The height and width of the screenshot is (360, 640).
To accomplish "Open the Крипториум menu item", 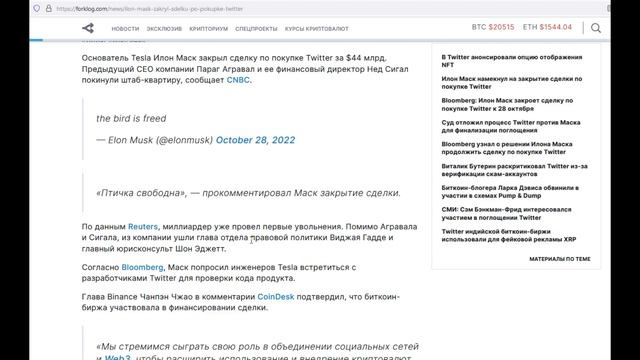I will click(x=209, y=29).
